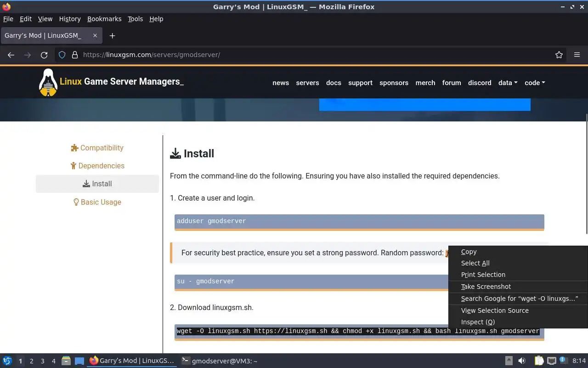Open the network monitor tray icon
This screenshot has width=588, height=368.
coord(552,361)
